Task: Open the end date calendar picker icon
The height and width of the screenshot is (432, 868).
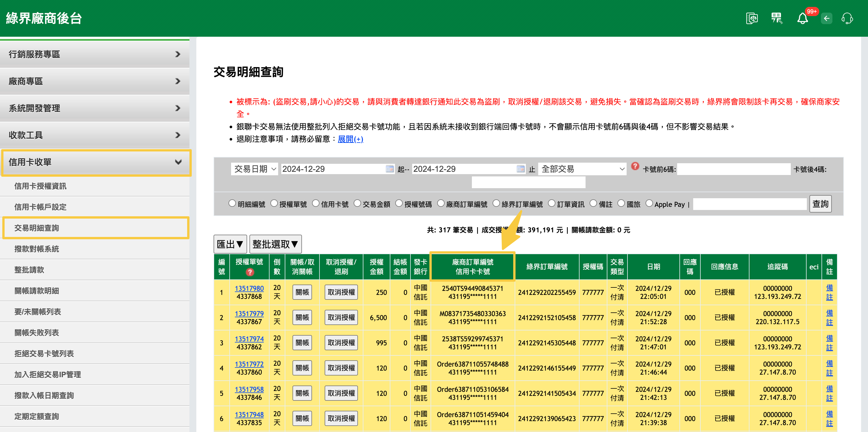Action: coord(520,169)
